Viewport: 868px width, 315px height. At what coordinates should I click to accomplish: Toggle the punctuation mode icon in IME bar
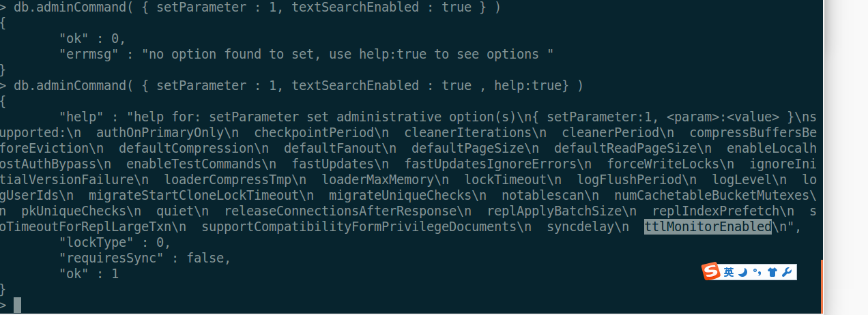point(757,272)
